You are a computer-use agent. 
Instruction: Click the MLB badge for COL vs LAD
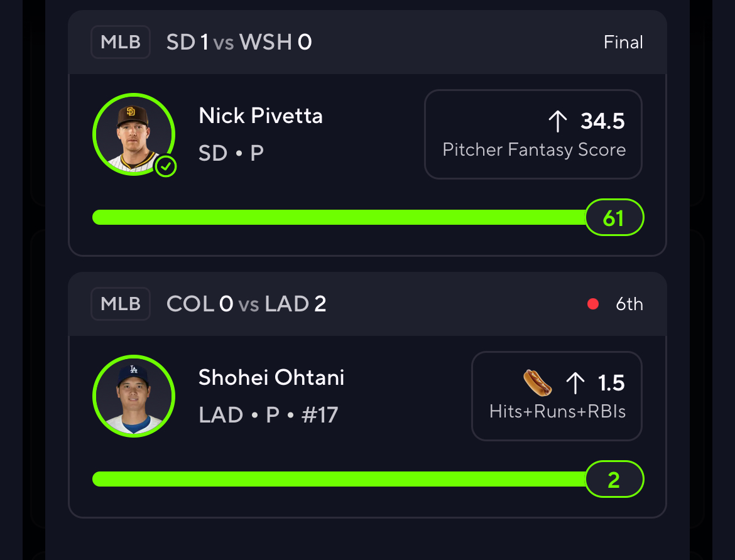point(121,304)
